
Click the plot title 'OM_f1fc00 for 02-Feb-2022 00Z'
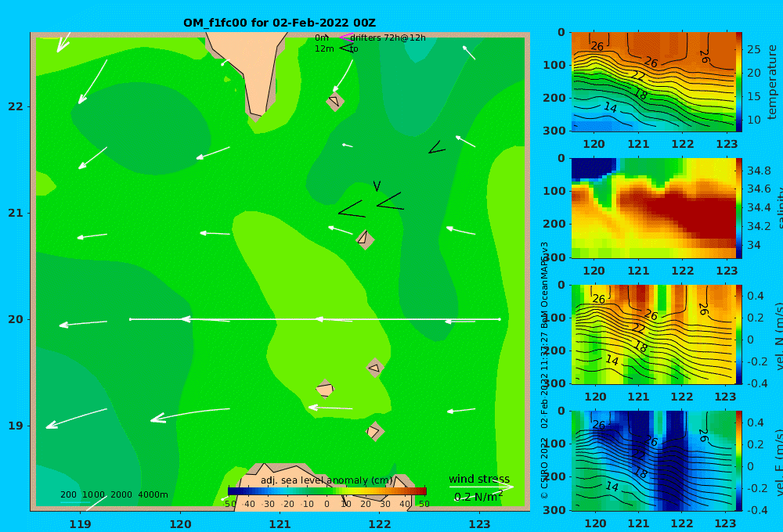click(x=280, y=23)
